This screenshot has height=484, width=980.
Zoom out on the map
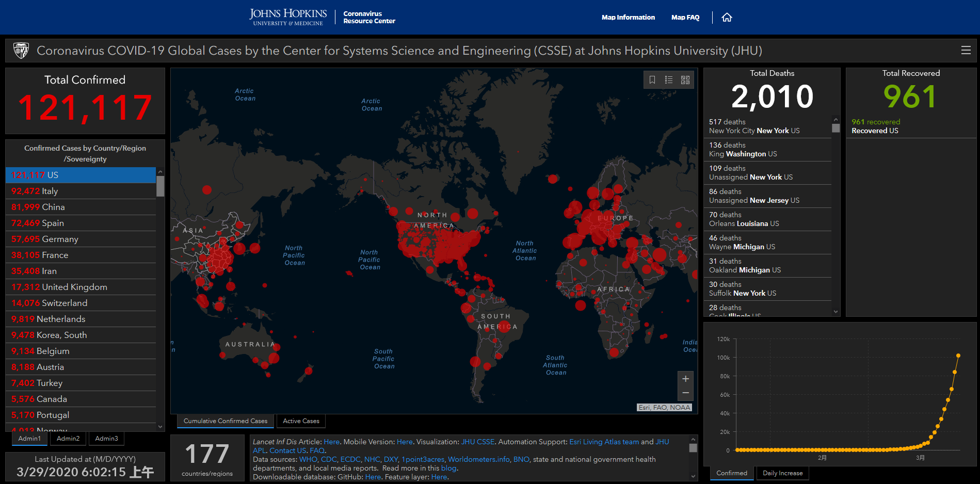[685, 393]
